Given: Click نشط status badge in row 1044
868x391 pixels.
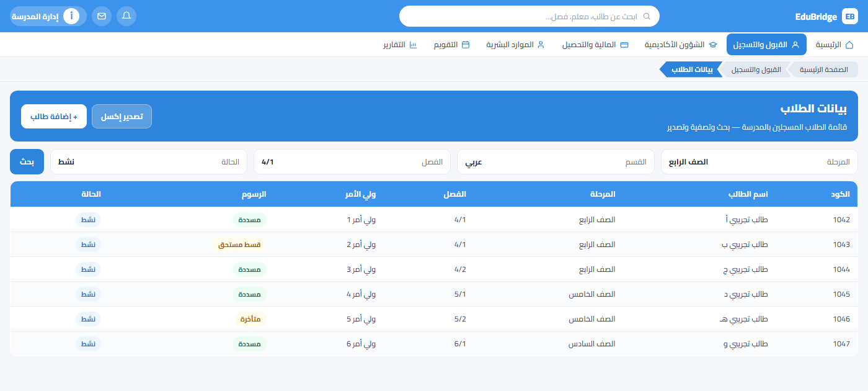Looking at the screenshot, I should tap(88, 269).
